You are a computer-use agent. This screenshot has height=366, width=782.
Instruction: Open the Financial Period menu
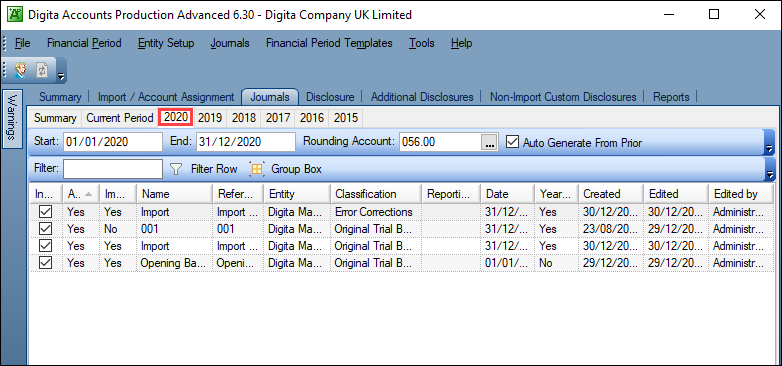point(84,43)
